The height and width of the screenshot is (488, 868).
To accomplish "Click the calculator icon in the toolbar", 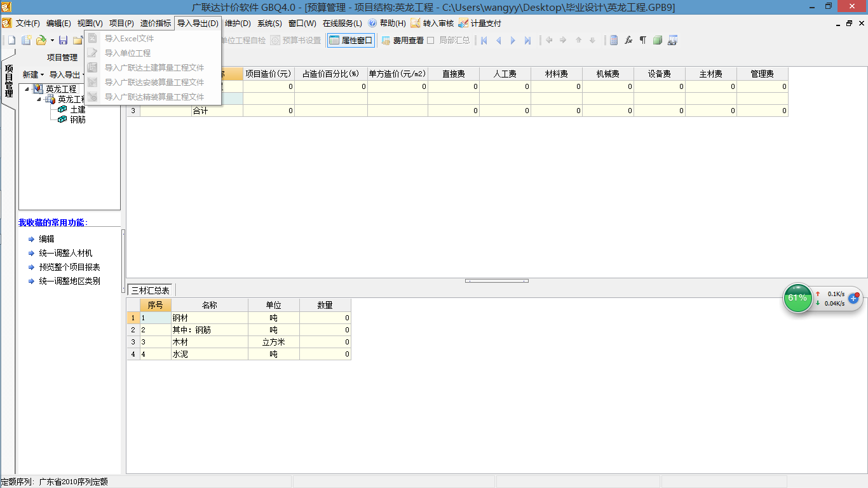I will (x=614, y=41).
